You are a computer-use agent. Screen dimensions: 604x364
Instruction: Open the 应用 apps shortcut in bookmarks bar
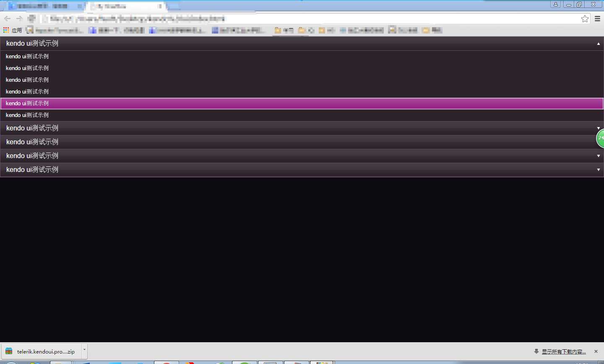13,30
